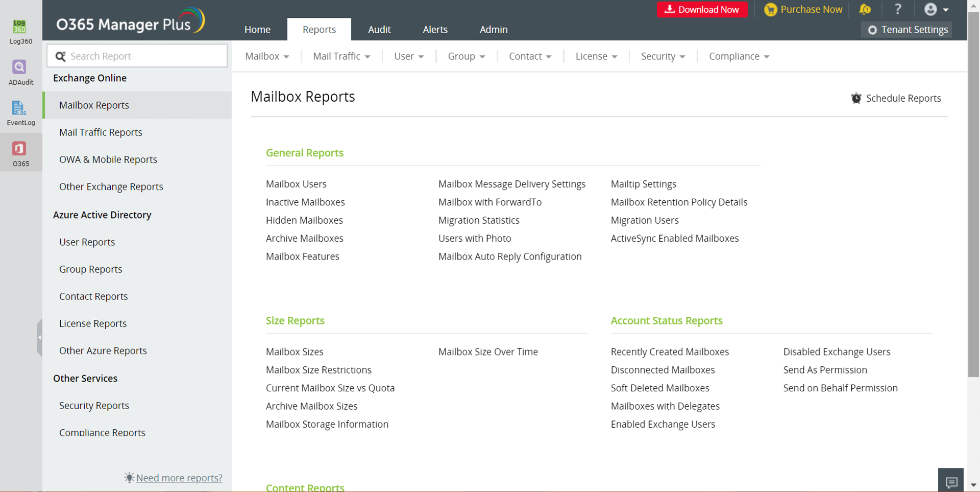Click the Search Report input field
The height and width of the screenshot is (492, 980).
coord(137,56)
